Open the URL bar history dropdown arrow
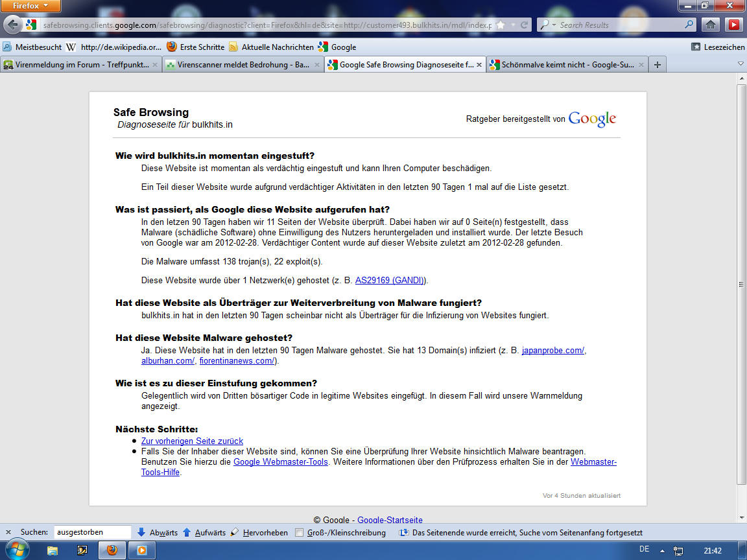Screen dimensions: 747x560 tap(513, 25)
